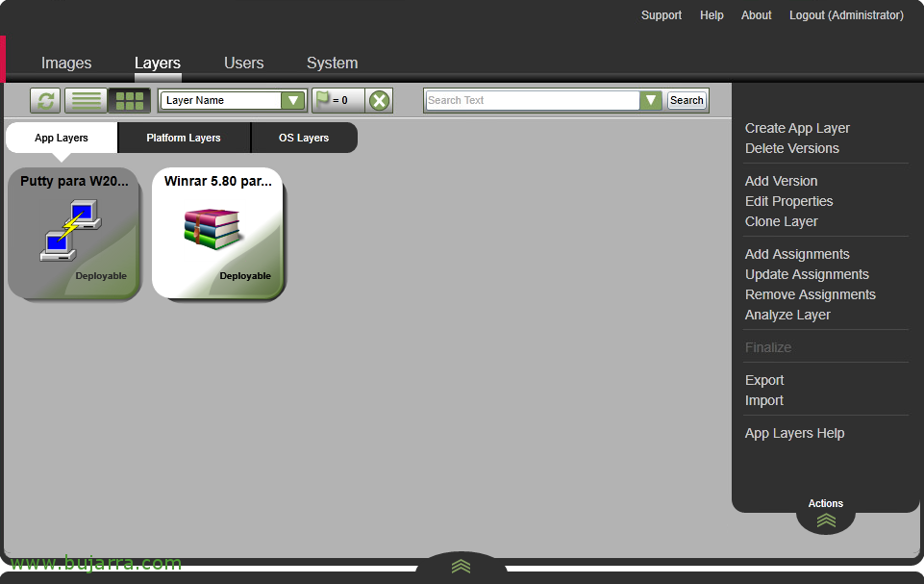The image size is (924, 584).
Task: Open the Help link in header
Action: click(x=712, y=15)
